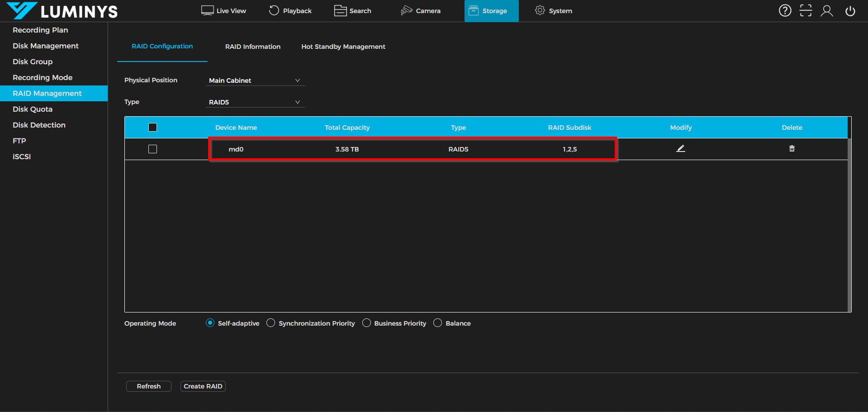Open the RAID Type dropdown

pos(255,102)
